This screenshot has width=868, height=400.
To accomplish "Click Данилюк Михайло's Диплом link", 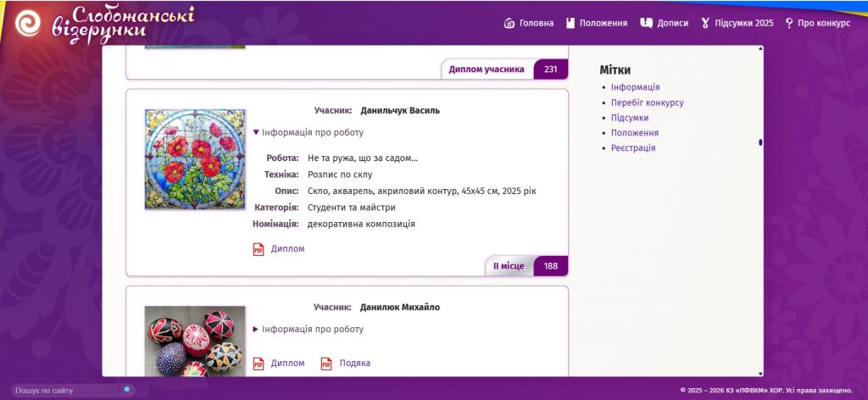I will click(x=287, y=364).
